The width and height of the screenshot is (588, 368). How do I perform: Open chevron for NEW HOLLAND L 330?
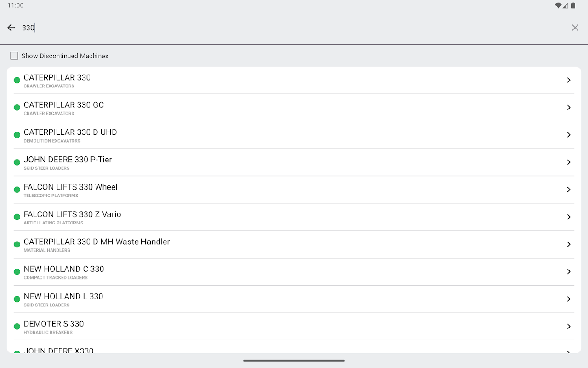point(568,299)
